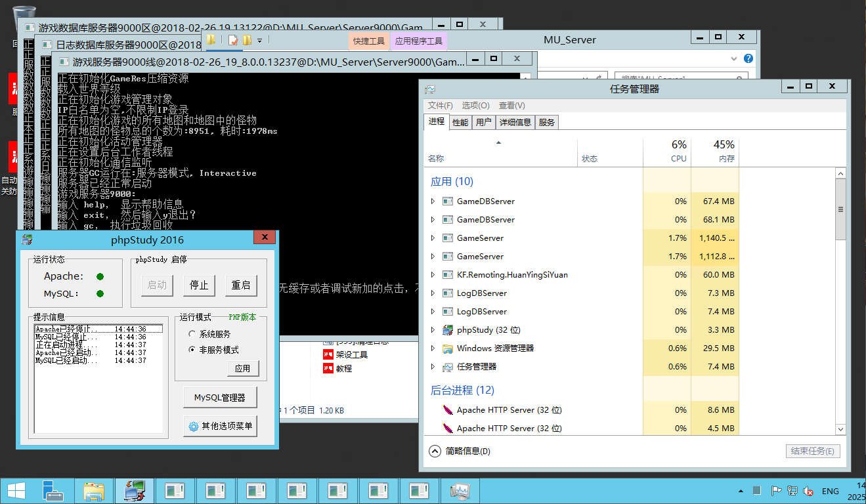Click the Action Center flag tray icon
This screenshot has height=504, width=866.
(775, 491)
